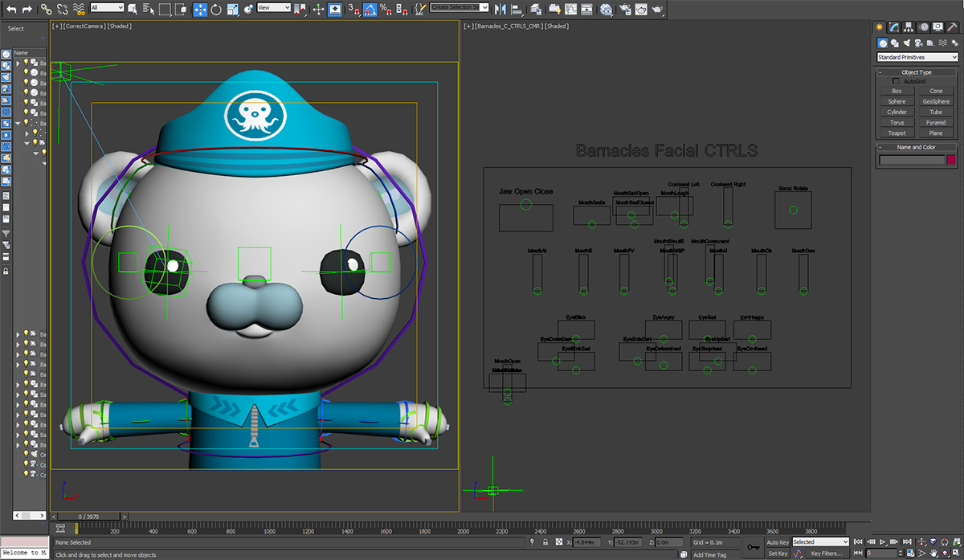Click the Render Production teapot icon
This screenshot has width=964, height=560.
tap(657, 10)
